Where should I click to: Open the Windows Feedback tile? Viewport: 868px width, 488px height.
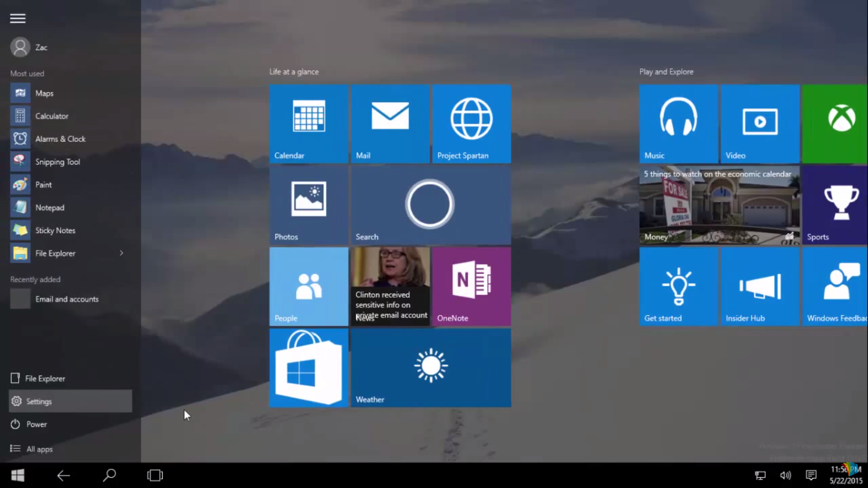pyautogui.click(x=835, y=286)
